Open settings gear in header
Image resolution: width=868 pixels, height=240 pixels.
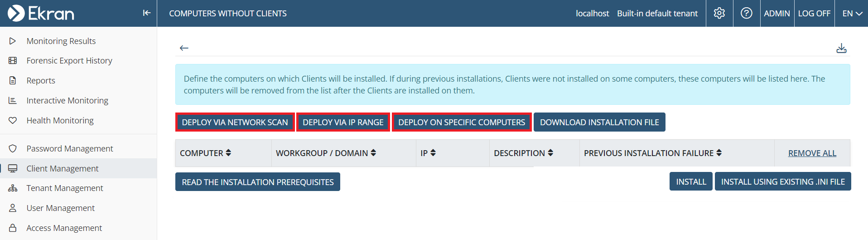pos(719,13)
